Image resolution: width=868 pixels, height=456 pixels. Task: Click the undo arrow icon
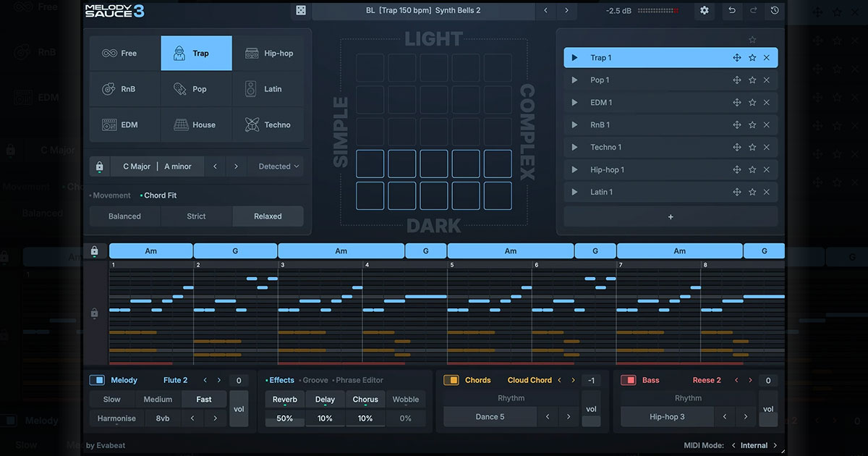(732, 10)
